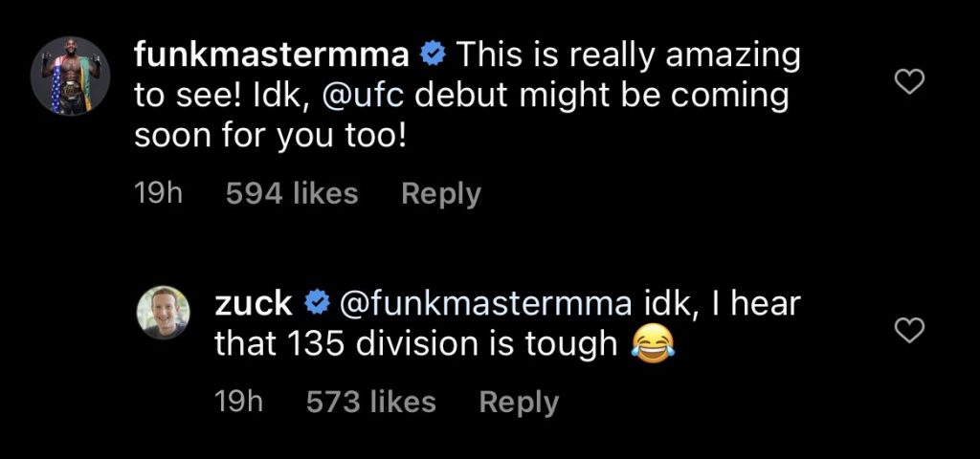This screenshot has width=980, height=459.
Task: Show the 573 likes list
Action: click(370, 402)
